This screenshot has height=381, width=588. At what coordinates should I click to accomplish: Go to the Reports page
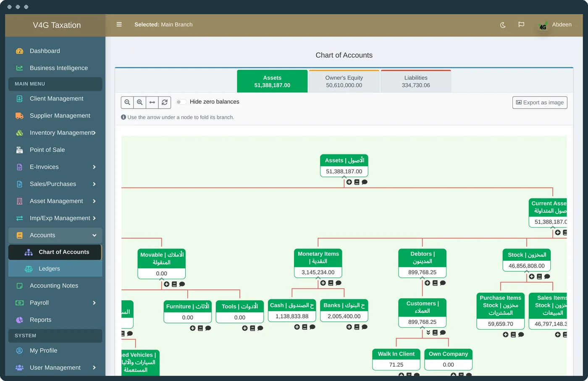point(55,320)
